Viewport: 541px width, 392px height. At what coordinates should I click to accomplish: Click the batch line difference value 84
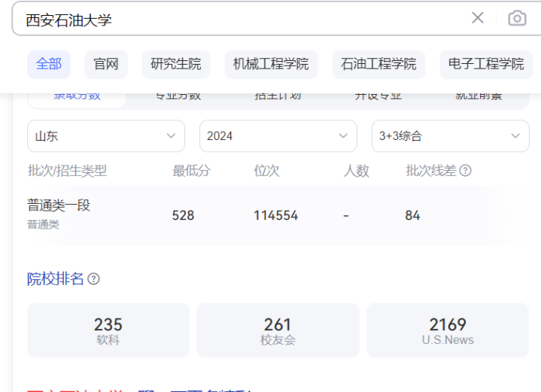(412, 216)
